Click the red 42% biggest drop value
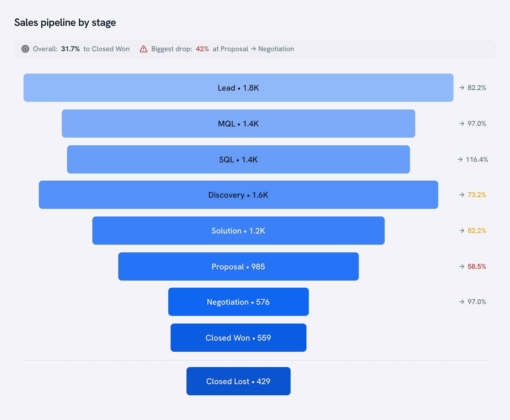 pyautogui.click(x=202, y=49)
